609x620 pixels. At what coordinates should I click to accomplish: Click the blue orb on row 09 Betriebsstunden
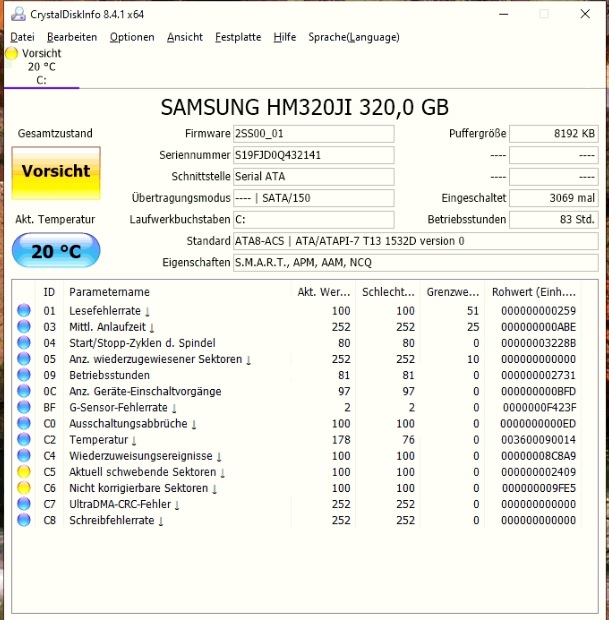[24, 375]
